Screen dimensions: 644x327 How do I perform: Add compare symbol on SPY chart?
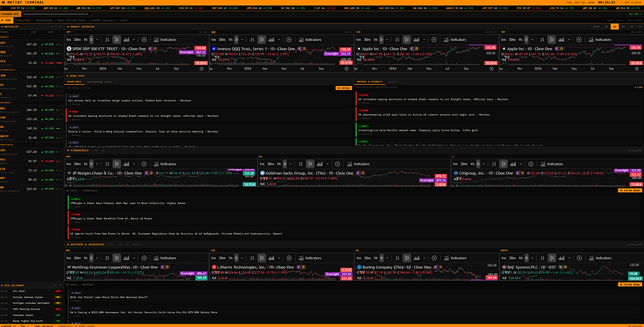[144, 39]
